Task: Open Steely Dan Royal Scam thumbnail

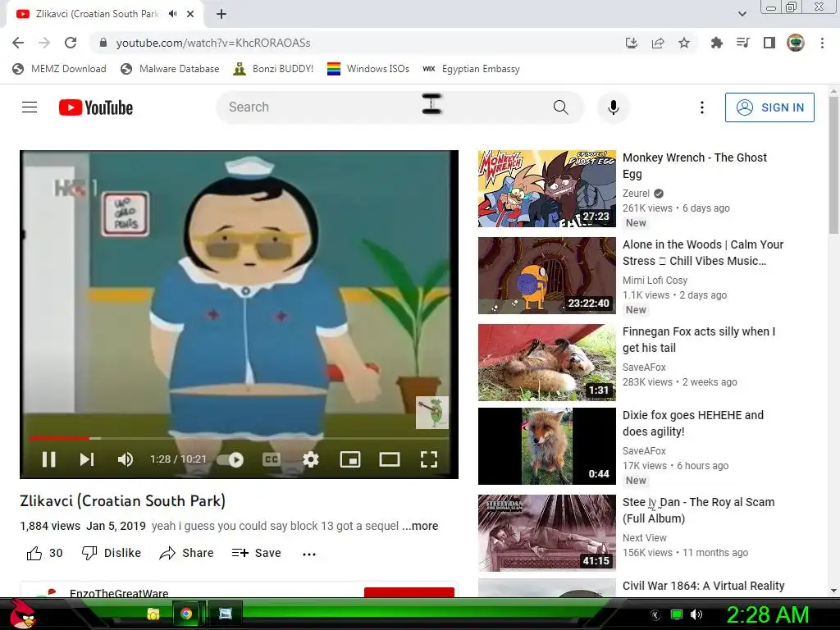Action: [x=547, y=533]
